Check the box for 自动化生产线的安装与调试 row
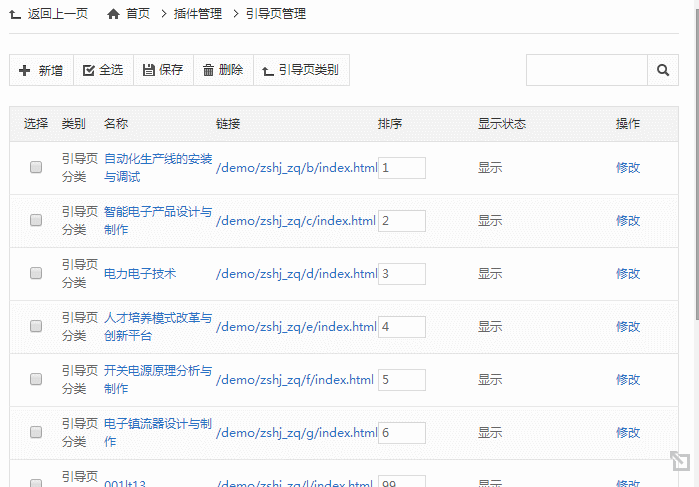The image size is (699, 487). coord(36,168)
